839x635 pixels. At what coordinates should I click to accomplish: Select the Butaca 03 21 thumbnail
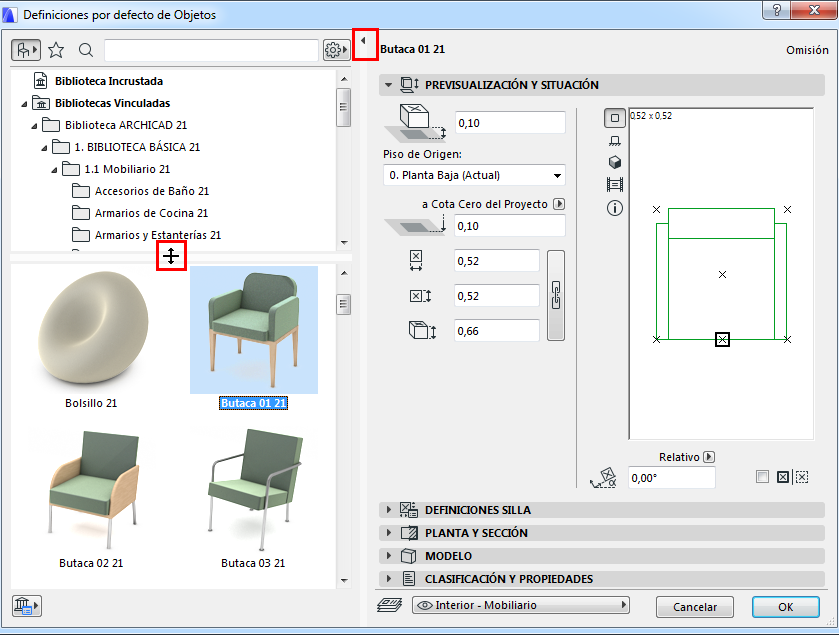[253, 489]
